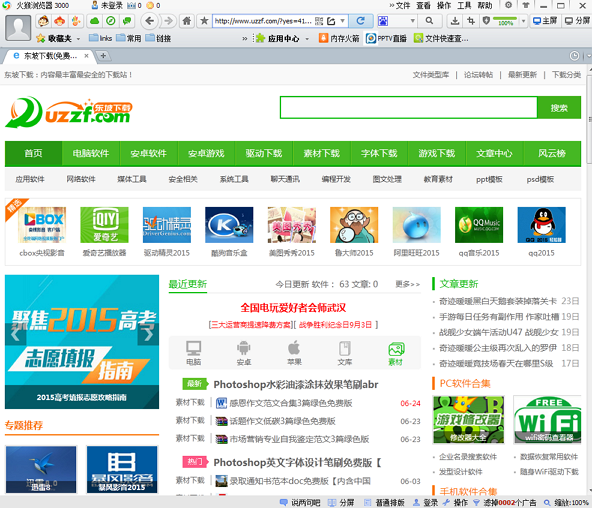Viewport: 592px width, 508px height.
Task: Go to 风云榜 navigation tab
Action: pyautogui.click(x=552, y=153)
